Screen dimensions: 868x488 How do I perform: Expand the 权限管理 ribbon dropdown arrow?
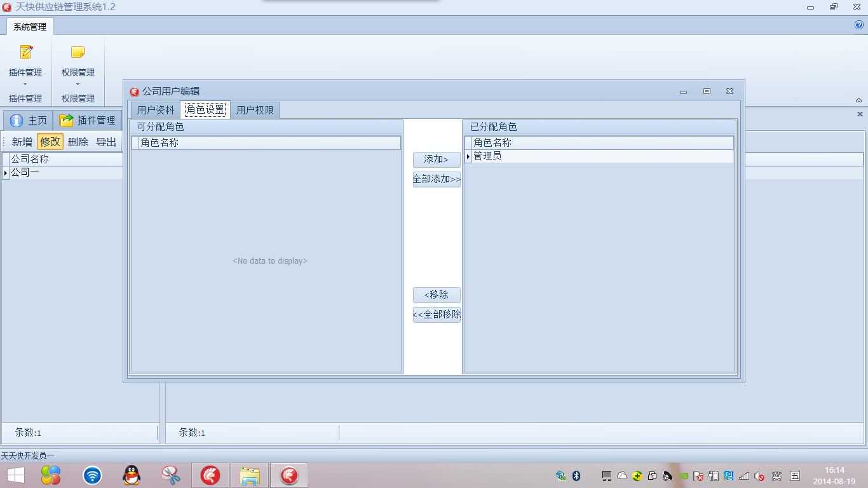pyautogui.click(x=78, y=85)
